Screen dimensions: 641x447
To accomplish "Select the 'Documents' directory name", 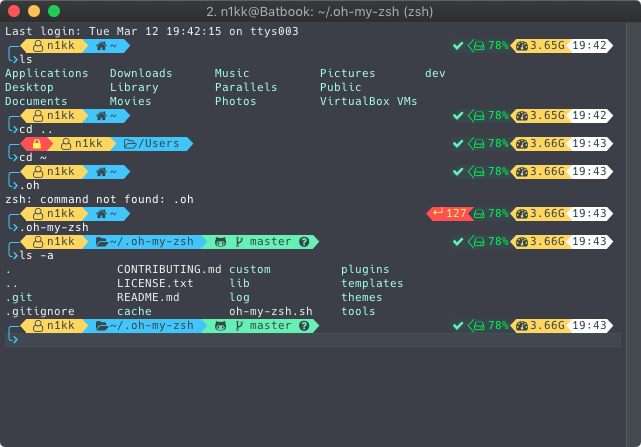I will [36, 101].
